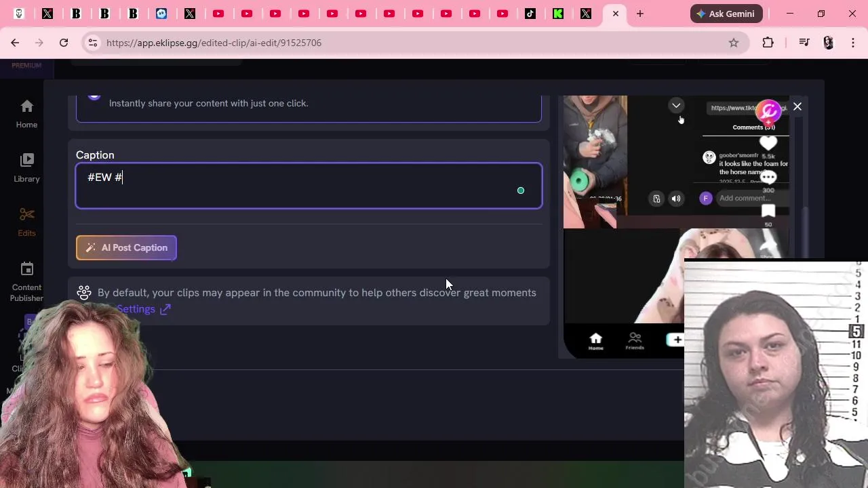Image resolution: width=868 pixels, height=488 pixels.
Task: Click the 'Caption' heading label
Action: click(95, 155)
